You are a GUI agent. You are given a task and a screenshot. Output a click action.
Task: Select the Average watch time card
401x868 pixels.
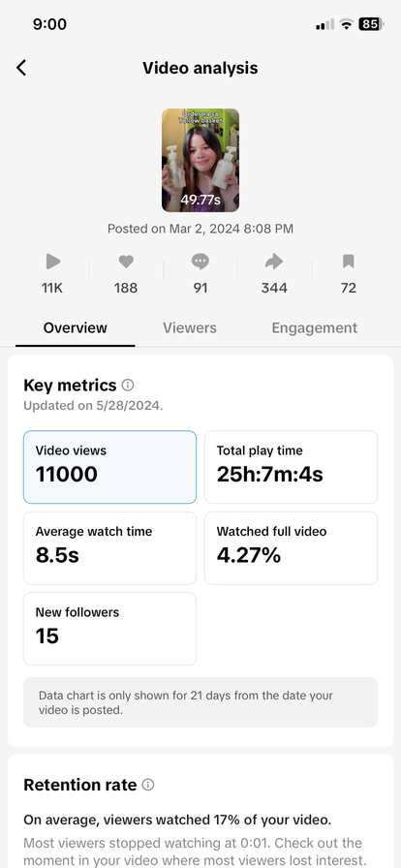tap(109, 548)
